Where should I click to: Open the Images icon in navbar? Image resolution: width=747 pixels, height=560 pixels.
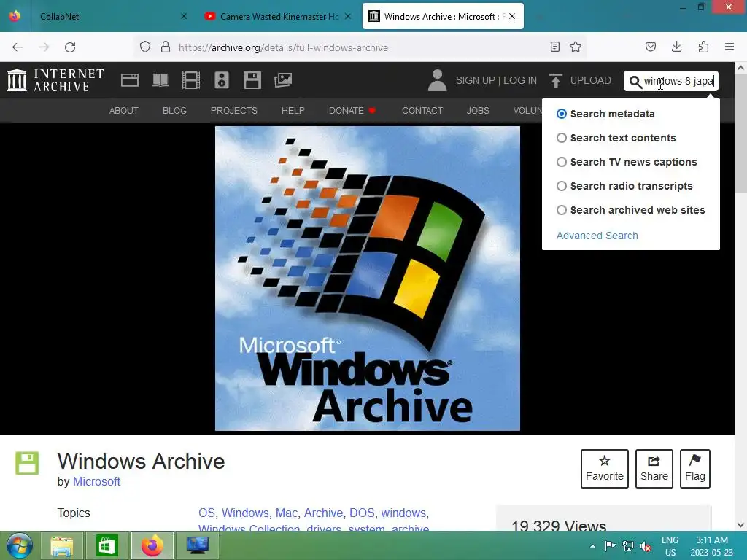point(283,80)
